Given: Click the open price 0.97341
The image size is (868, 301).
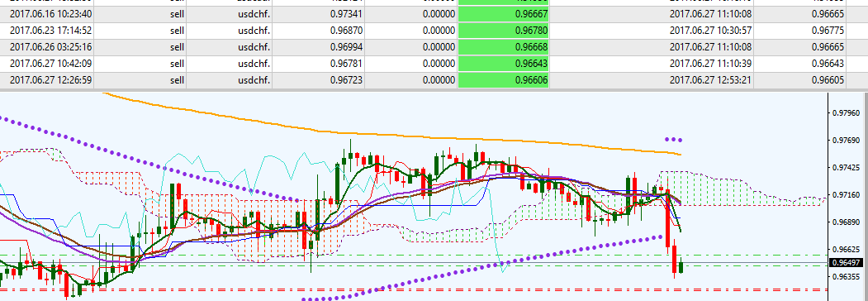Looking at the screenshot, I should (x=347, y=13).
